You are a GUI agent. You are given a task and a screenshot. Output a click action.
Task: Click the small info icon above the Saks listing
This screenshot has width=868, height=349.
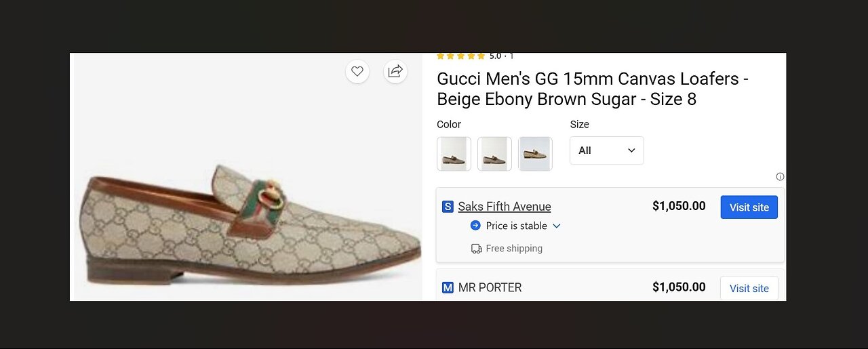pos(780,177)
